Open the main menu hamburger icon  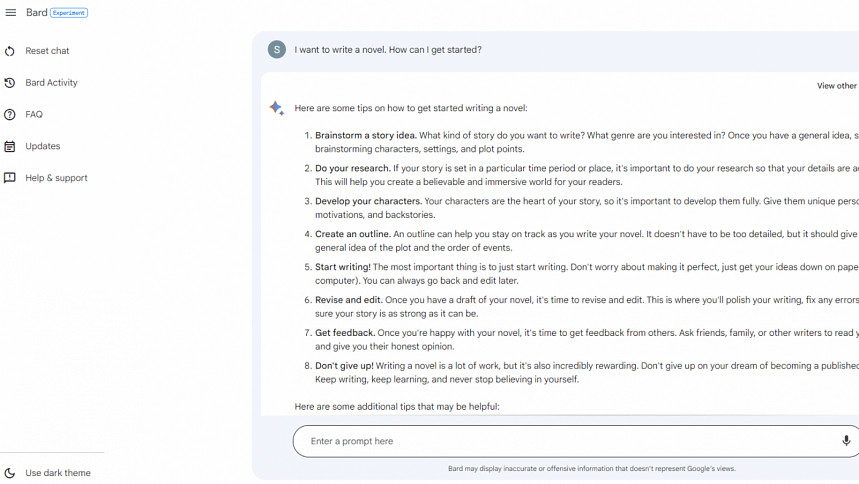[x=11, y=13]
